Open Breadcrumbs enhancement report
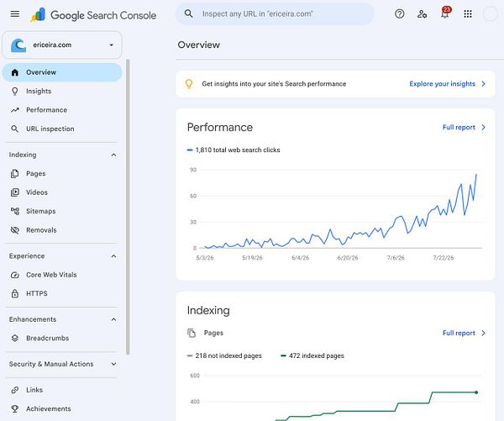Viewport: 504px width, 421px height. coord(62,338)
